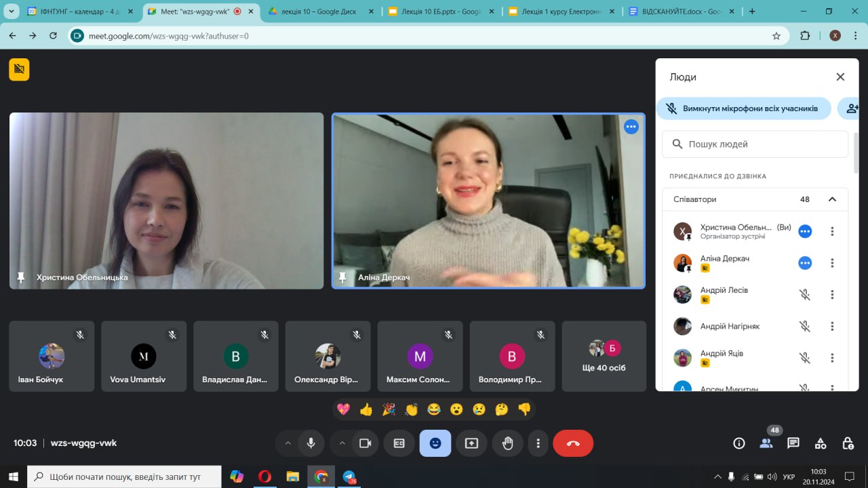Open the emoji reactions button

435,443
